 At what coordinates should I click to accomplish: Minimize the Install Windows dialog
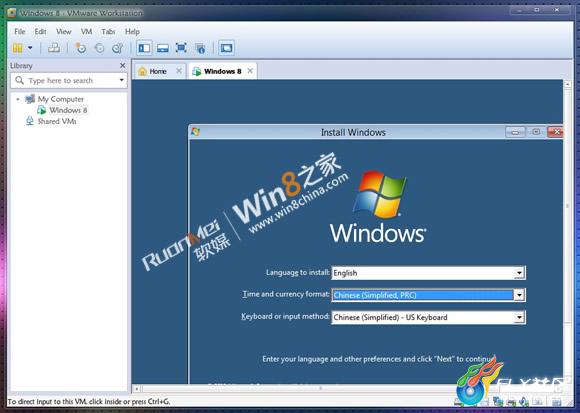[515, 132]
